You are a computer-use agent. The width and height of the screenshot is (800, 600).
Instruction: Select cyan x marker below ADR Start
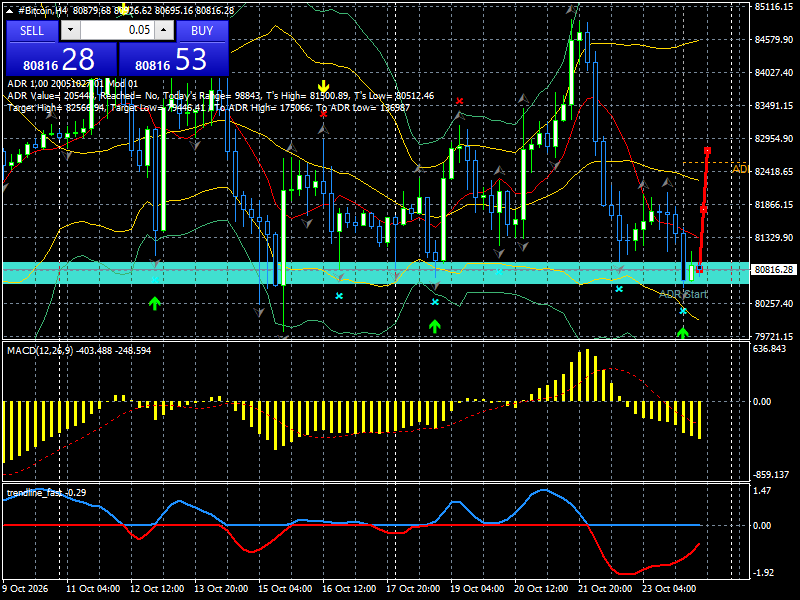pos(683,311)
